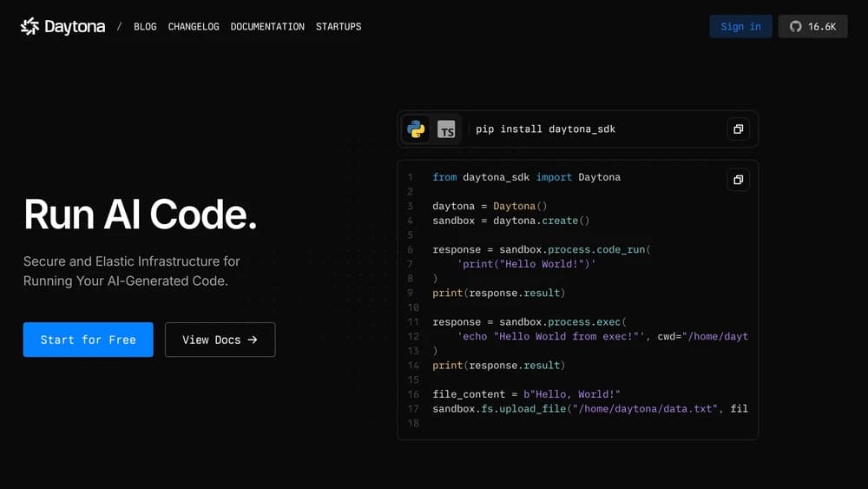
Task: Click the 'Secure and Elastic Infrastructure' tagline text
Action: [x=132, y=271]
